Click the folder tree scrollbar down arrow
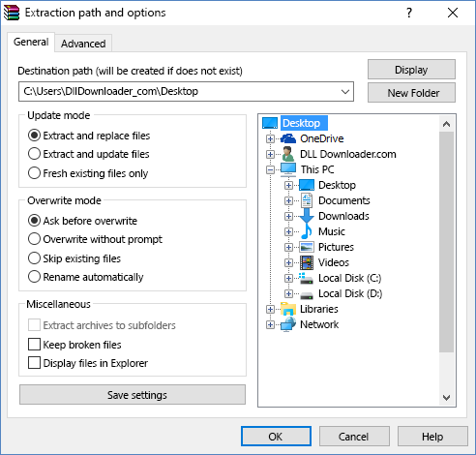This screenshot has height=455, width=476. (x=446, y=398)
